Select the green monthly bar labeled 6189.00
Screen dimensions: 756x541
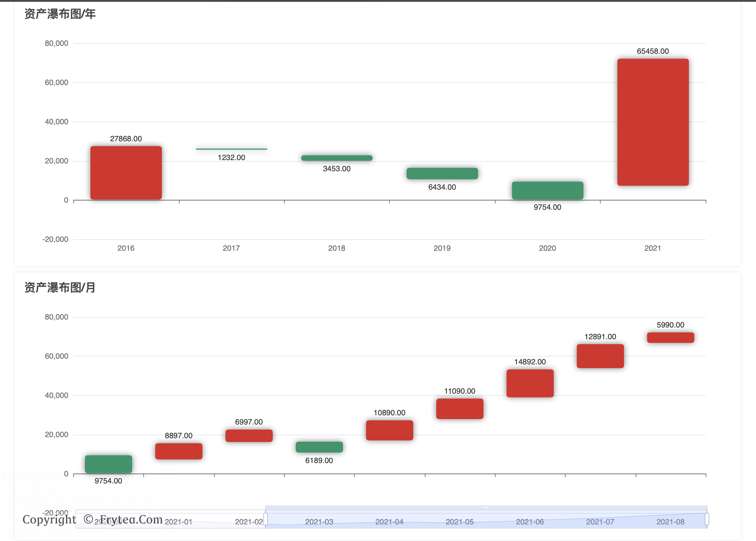tap(319, 447)
